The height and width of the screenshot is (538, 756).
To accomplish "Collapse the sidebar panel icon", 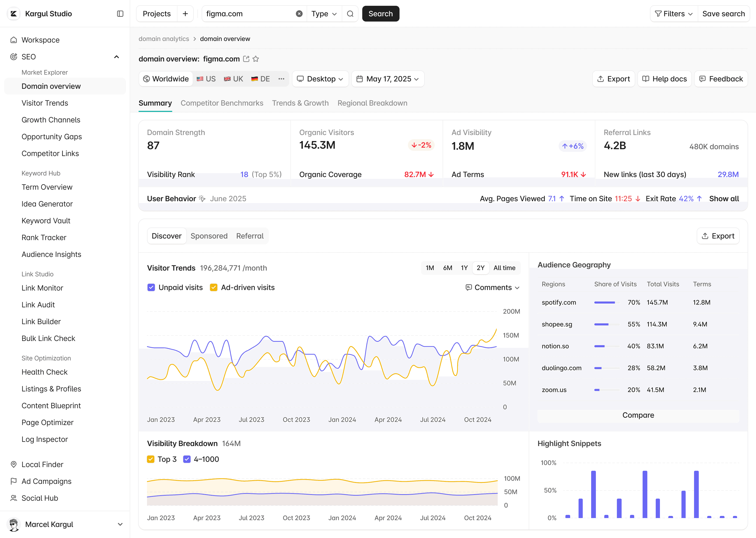I will point(120,14).
